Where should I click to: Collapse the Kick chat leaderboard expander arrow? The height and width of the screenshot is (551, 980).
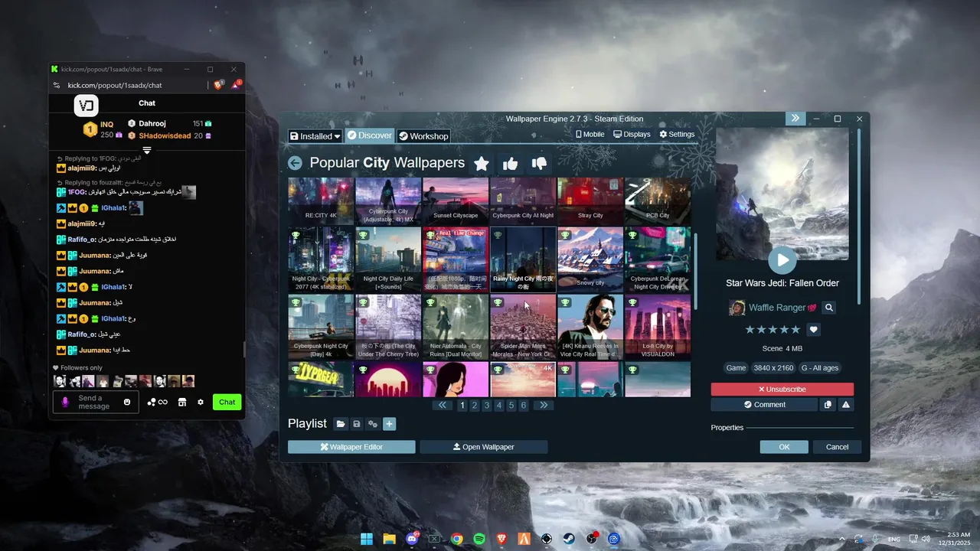(147, 150)
